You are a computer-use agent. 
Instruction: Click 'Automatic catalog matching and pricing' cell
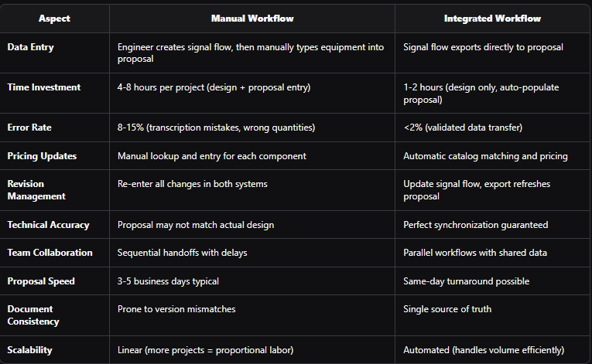485,156
